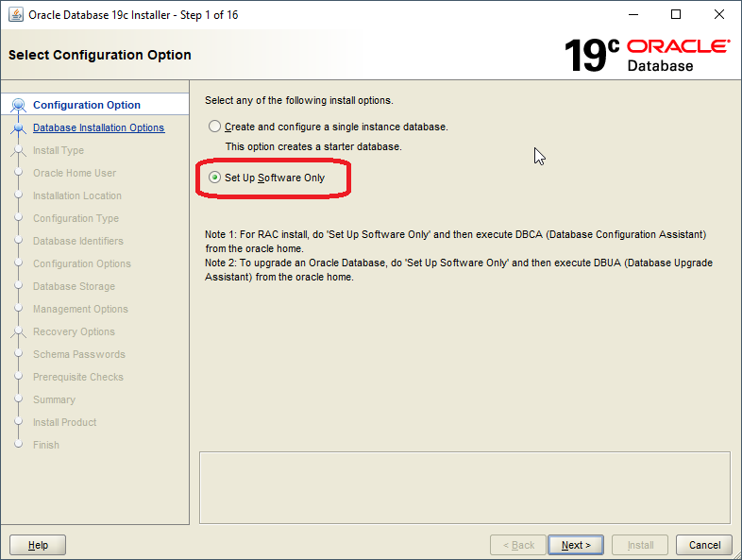742x560 pixels.
Task: Click the 'This option creates a starter database' text
Action: point(313,146)
